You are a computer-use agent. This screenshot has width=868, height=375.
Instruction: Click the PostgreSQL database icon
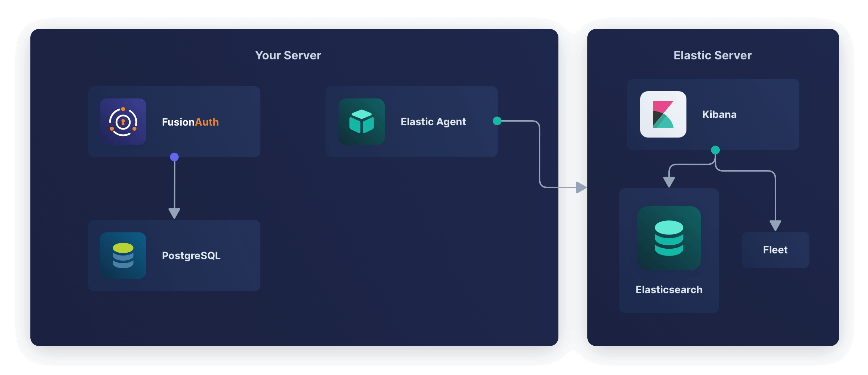tap(123, 256)
